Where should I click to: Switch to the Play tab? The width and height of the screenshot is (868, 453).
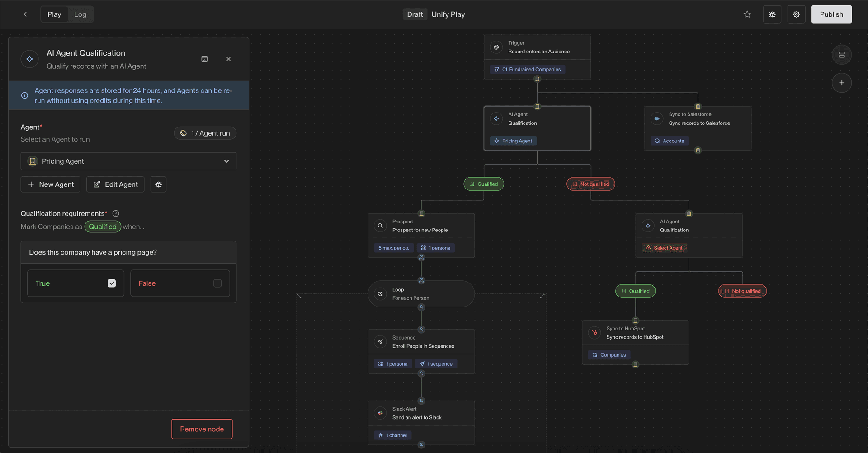pyautogui.click(x=54, y=14)
